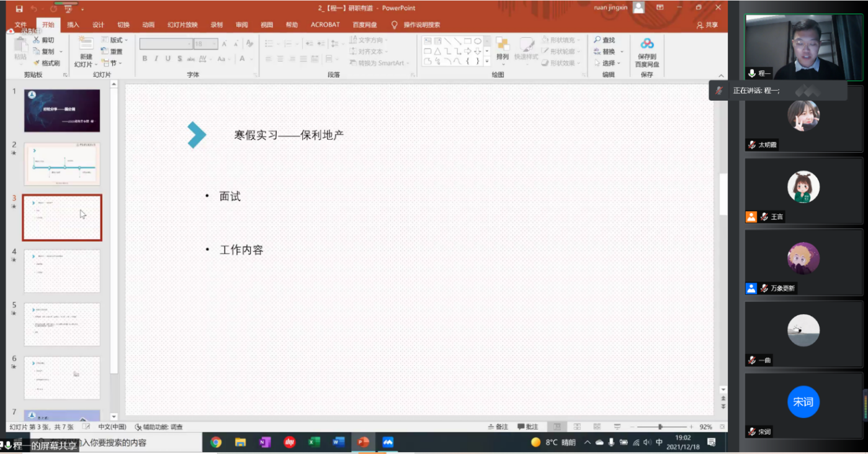Select slide 4 thumbnail
The height and width of the screenshot is (454, 868).
tap(62, 271)
